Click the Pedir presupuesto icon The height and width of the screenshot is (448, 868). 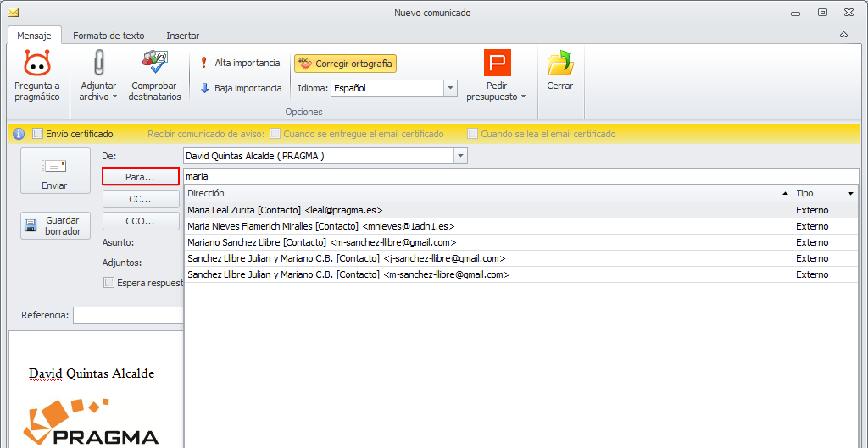497,64
